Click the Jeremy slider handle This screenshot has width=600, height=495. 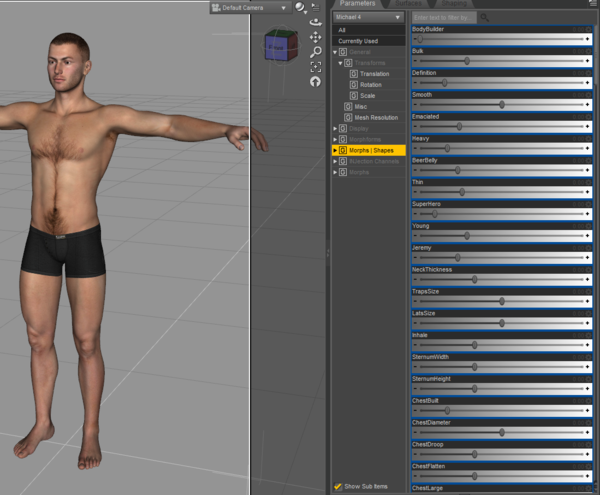pos(458,257)
